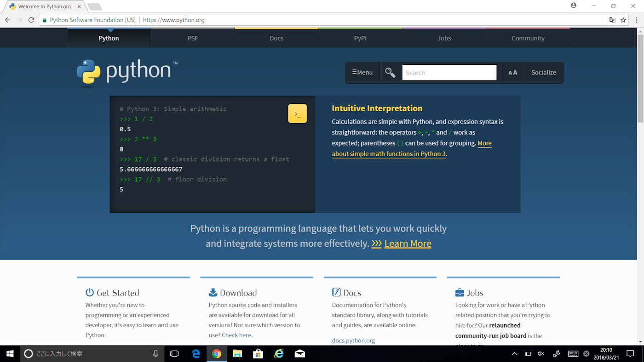Click the Jobs section heading
Image resolution: width=644 pixels, height=362 pixels.
point(475,293)
